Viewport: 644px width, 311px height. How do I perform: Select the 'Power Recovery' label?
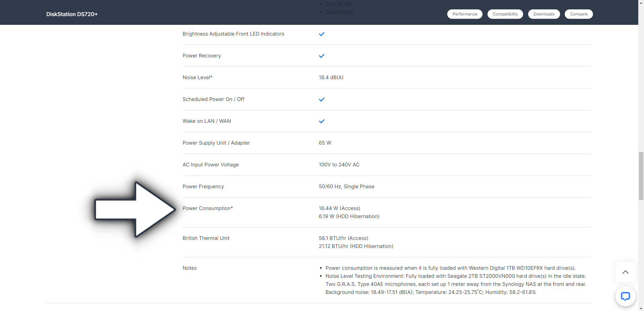pyautogui.click(x=202, y=56)
